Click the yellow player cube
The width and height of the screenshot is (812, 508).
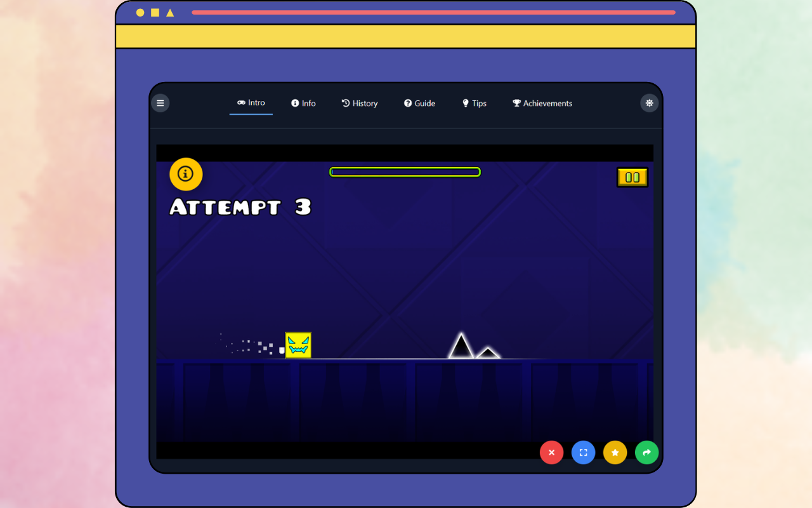tap(298, 345)
